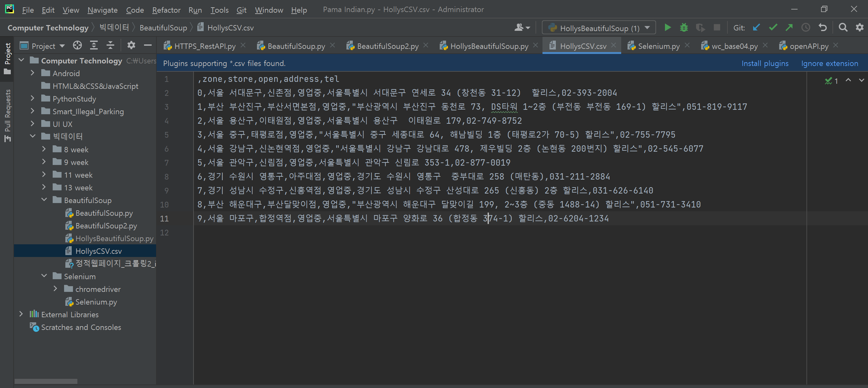Open Pull Requests tool window
Viewport: 868px width, 388px height.
[x=7, y=115]
